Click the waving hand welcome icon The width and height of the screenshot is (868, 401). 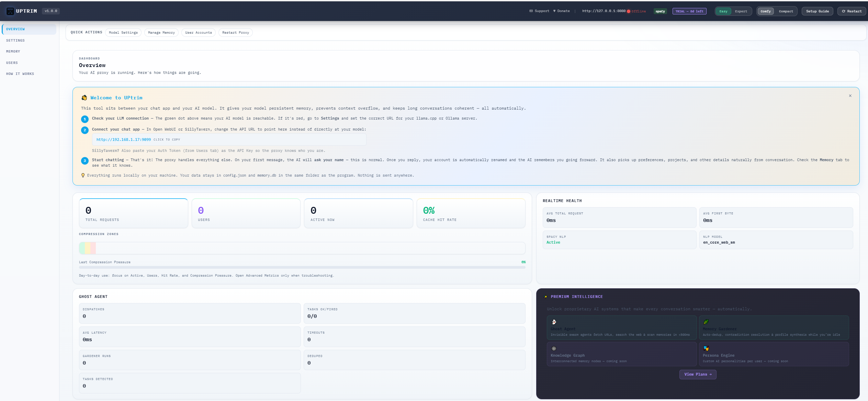84,98
